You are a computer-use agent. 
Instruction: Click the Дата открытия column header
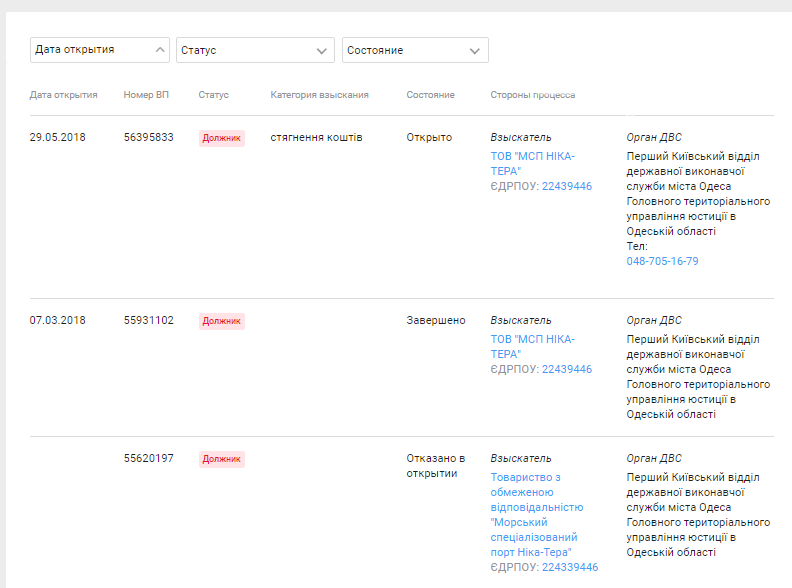[x=64, y=95]
